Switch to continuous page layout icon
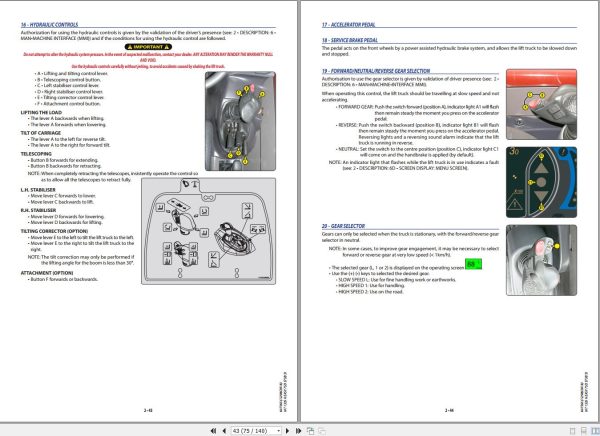This screenshot has height=436, width=600. click(x=584, y=431)
